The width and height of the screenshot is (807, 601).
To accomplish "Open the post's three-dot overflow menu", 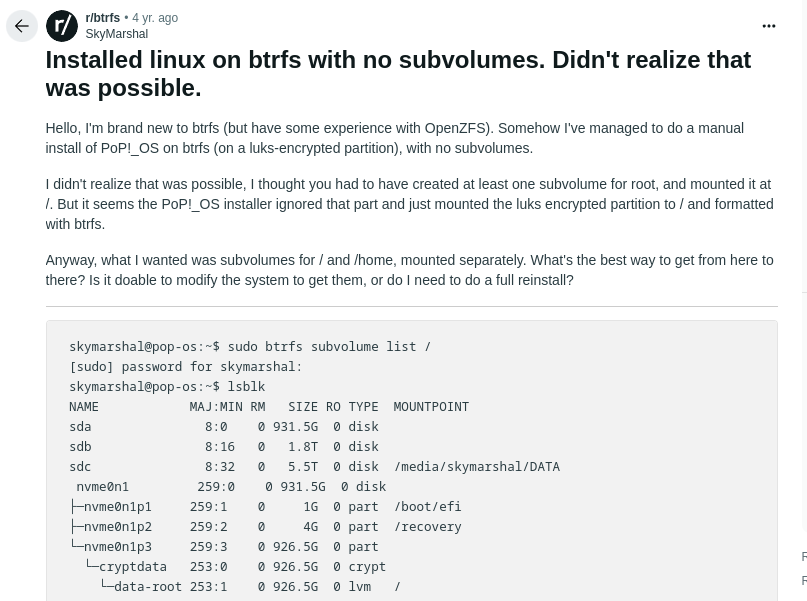I will pyautogui.click(x=768, y=26).
